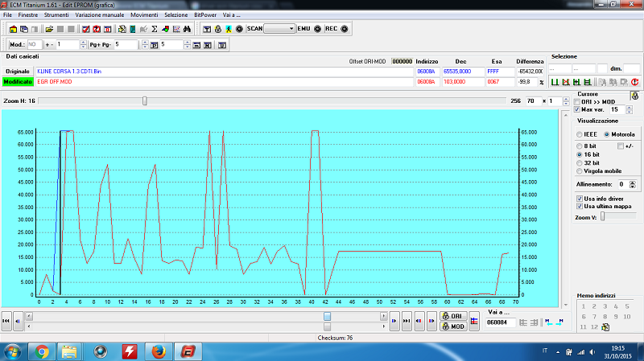Click the Zoom H slider handle
The image size is (644, 361).
click(145, 101)
